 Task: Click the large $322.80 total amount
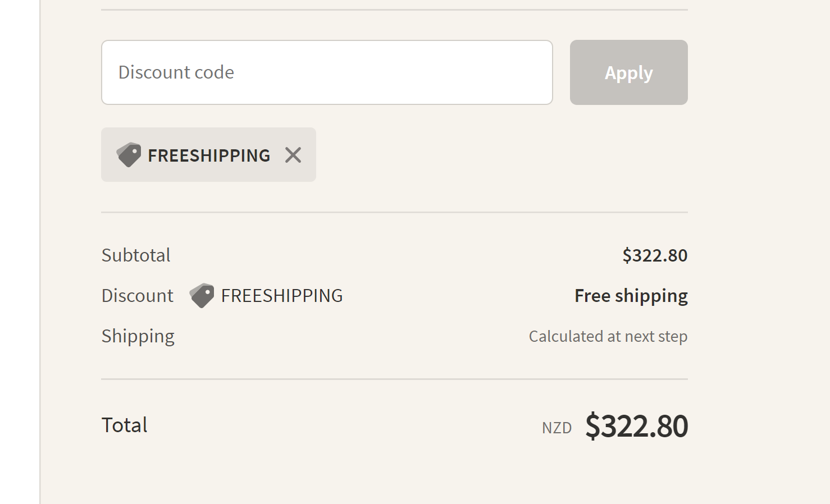pos(636,425)
